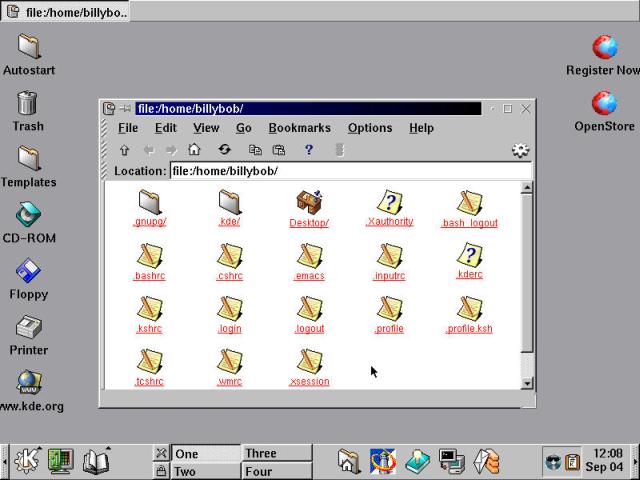Open Help via the question mark icon
This screenshot has height=480, width=640.
click(309, 150)
